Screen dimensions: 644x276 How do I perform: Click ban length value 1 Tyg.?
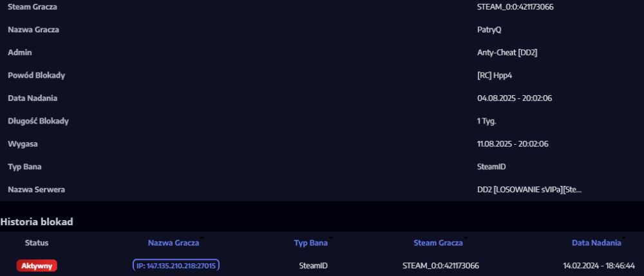487,122
